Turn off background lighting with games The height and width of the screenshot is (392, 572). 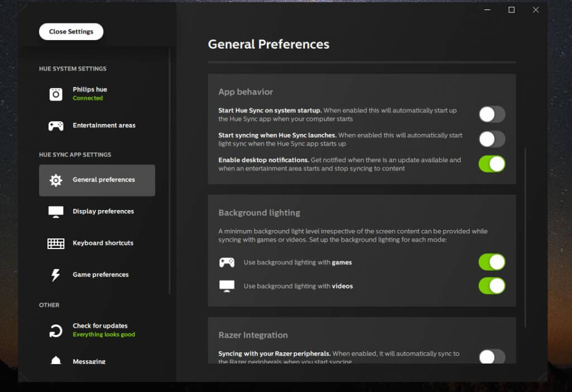click(492, 262)
